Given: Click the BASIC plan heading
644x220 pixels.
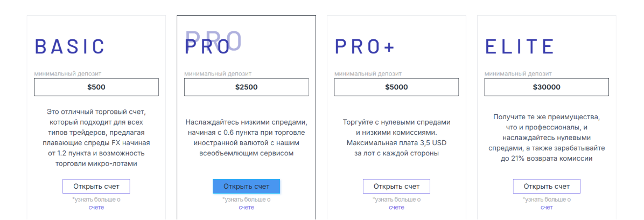Looking at the screenshot, I should 69,46.
